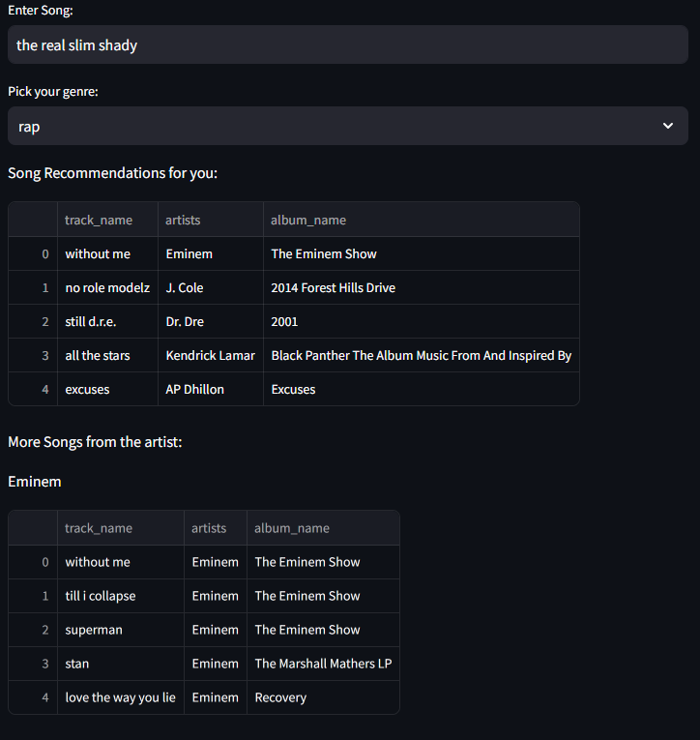Select 'still d.r.e.' track cell

tap(97, 321)
